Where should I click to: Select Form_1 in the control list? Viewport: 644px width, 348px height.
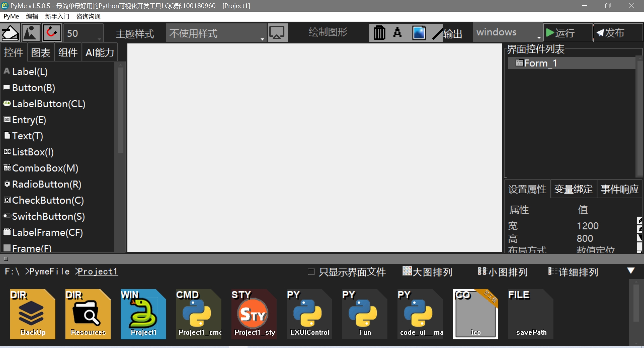tap(540, 63)
